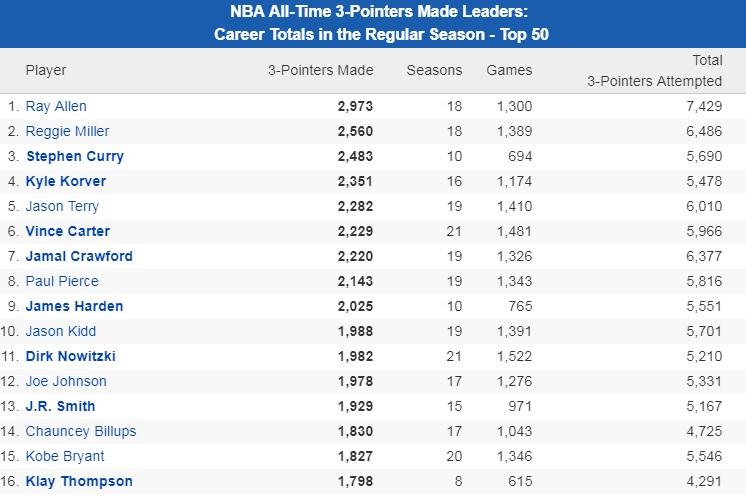Select Kyle Korver link
The width and height of the screenshot is (746, 498).
coord(66,181)
